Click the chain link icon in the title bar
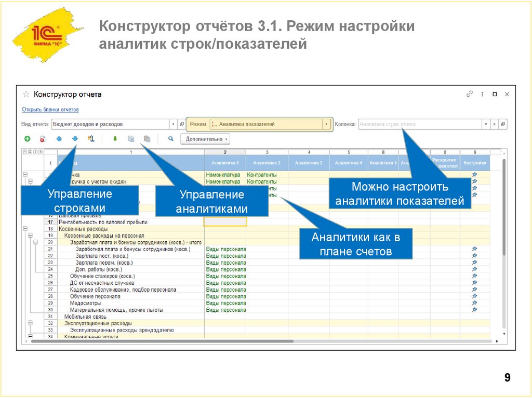Screen dimensions: 532x398 coord(469,94)
